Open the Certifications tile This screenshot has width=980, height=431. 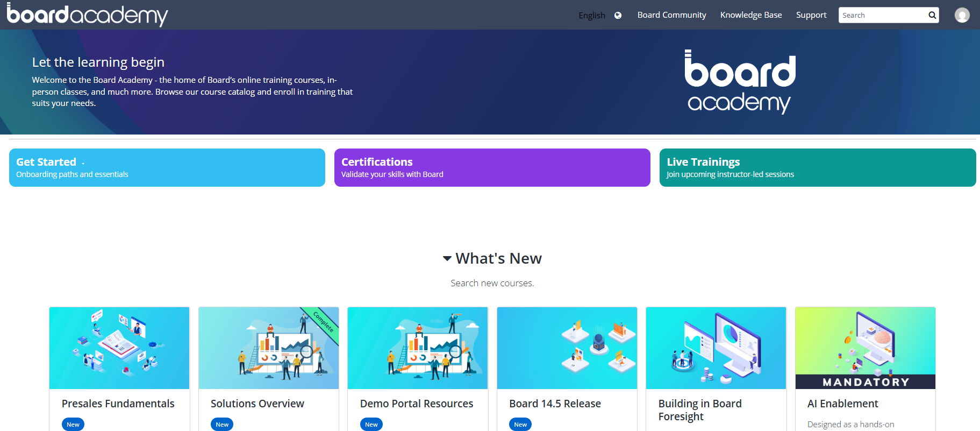click(x=492, y=167)
